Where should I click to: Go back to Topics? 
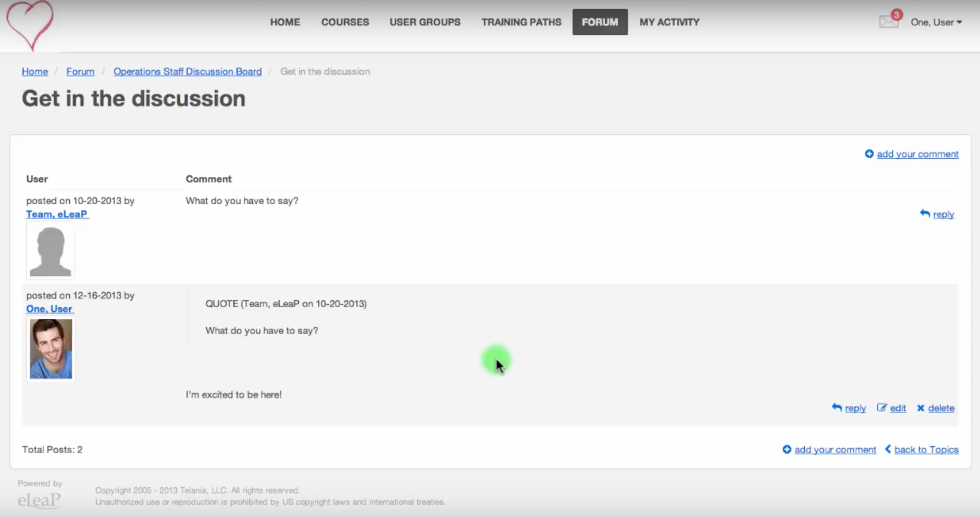pos(925,450)
